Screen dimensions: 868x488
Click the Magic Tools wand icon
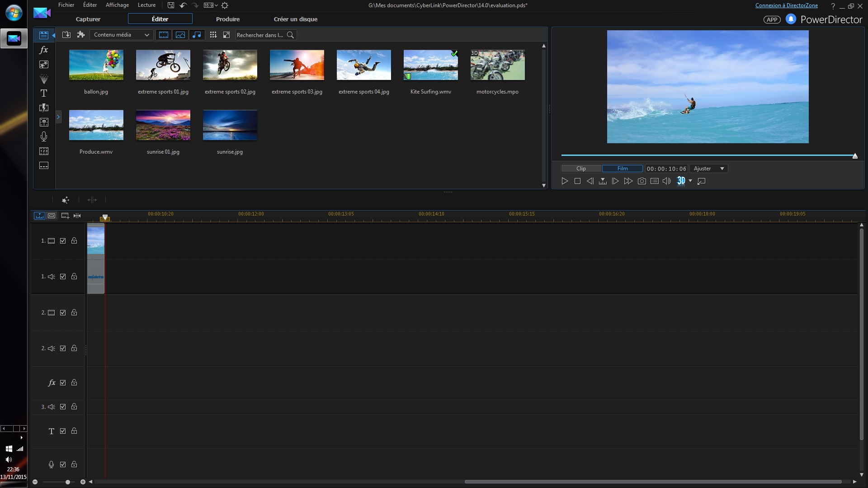click(x=66, y=200)
